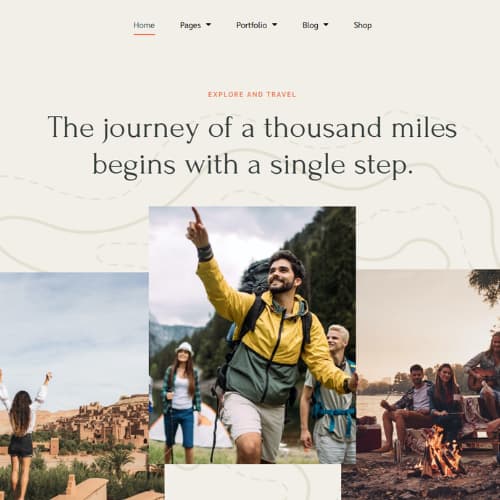The width and height of the screenshot is (500, 500).
Task: Click the blond hiker with blue backpack
Action: coord(330,393)
